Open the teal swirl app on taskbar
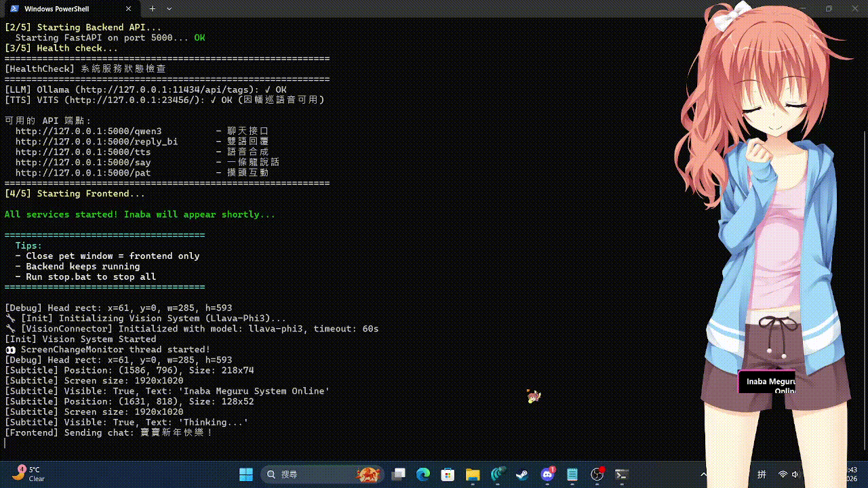The width and height of the screenshot is (868, 488). click(498, 474)
